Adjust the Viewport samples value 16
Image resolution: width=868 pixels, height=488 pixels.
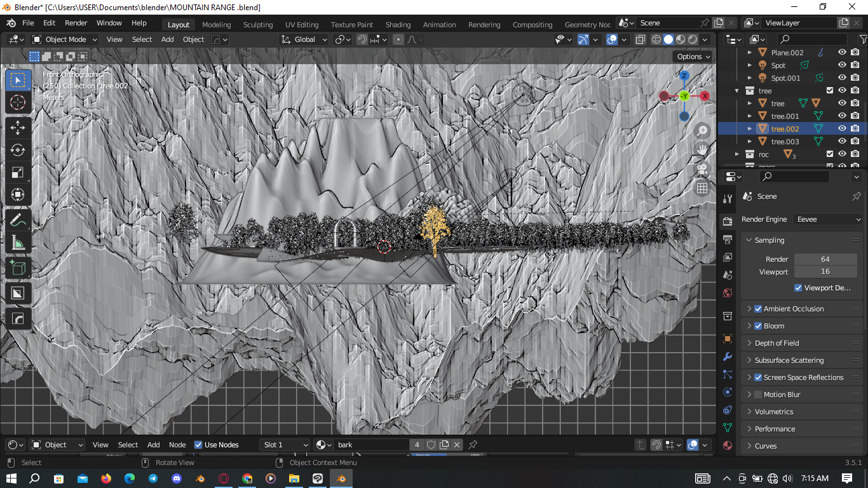(825, 272)
